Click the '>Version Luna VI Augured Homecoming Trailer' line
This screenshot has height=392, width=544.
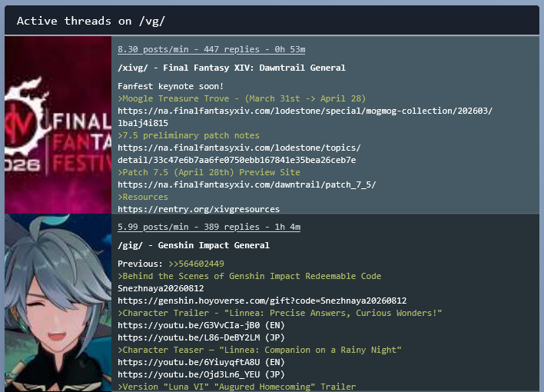pos(237,387)
